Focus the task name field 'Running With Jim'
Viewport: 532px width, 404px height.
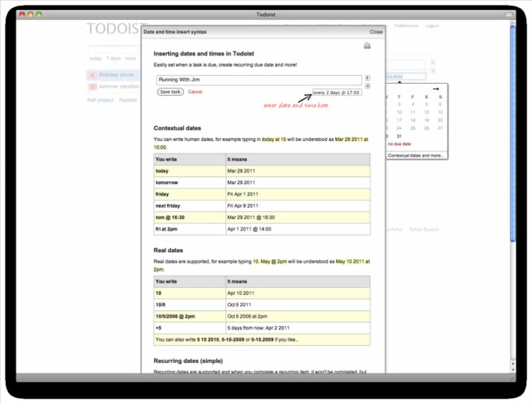259,80
